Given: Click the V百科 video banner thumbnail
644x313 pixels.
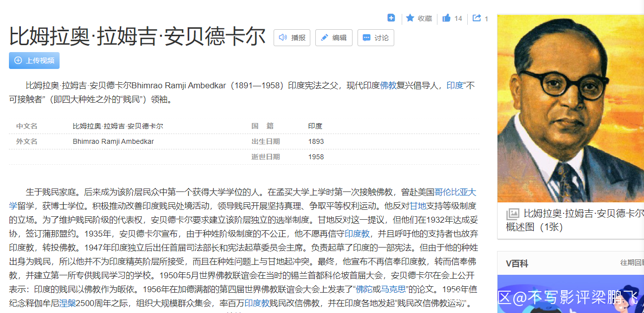Looking at the screenshot, I should 571,294.
